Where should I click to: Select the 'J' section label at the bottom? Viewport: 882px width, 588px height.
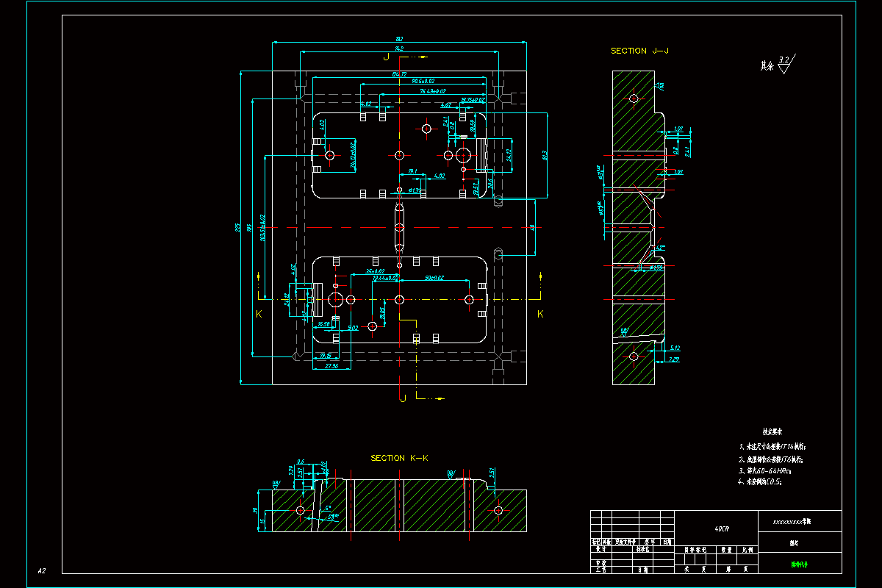tap(402, 398)
